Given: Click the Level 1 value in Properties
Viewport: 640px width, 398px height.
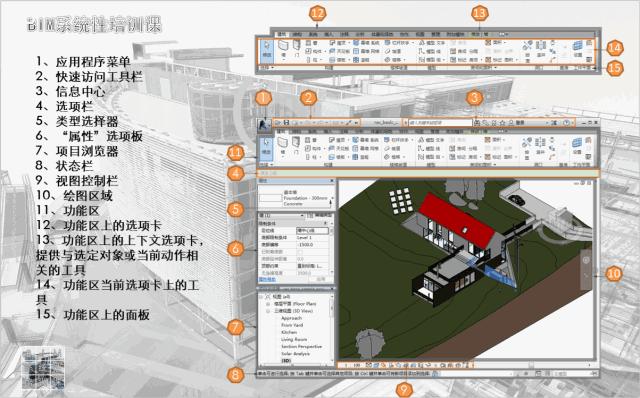Looking at the screenshot, I should (x=304, y=238).
